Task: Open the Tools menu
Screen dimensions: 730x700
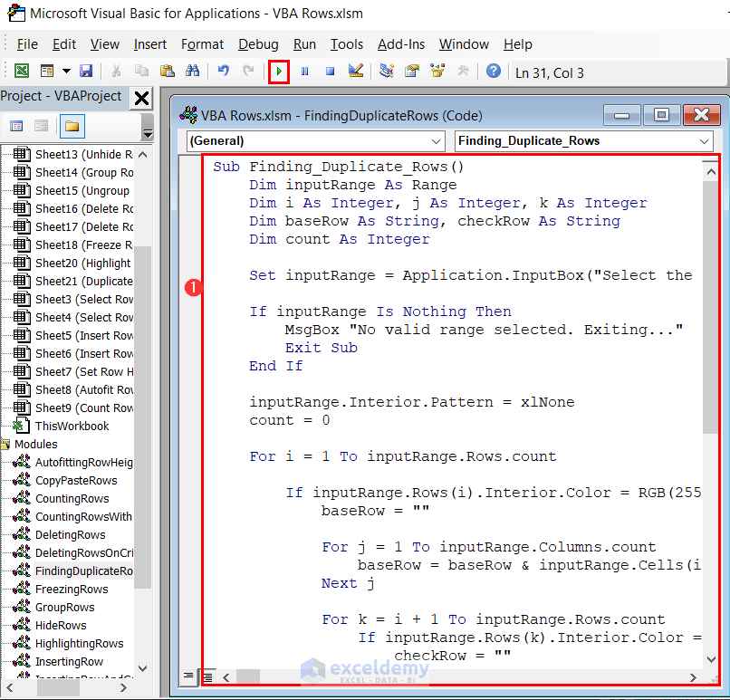Action: pos(346,44)
